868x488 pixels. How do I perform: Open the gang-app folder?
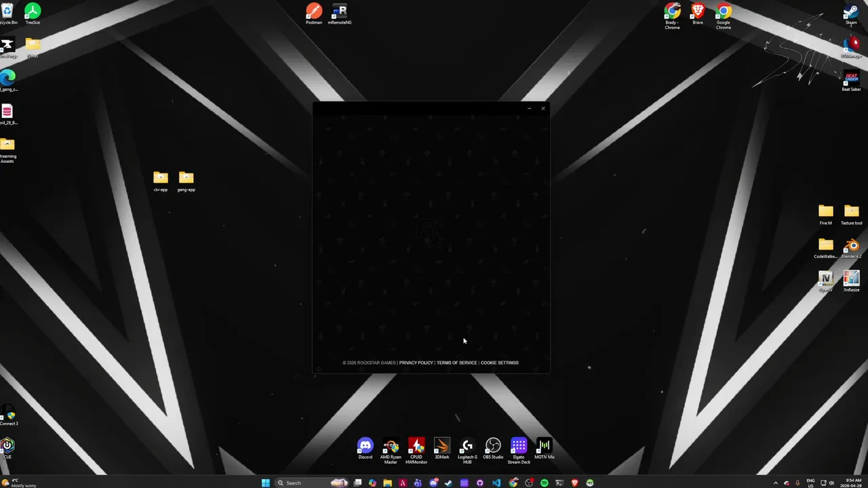[x=186, y=181]
